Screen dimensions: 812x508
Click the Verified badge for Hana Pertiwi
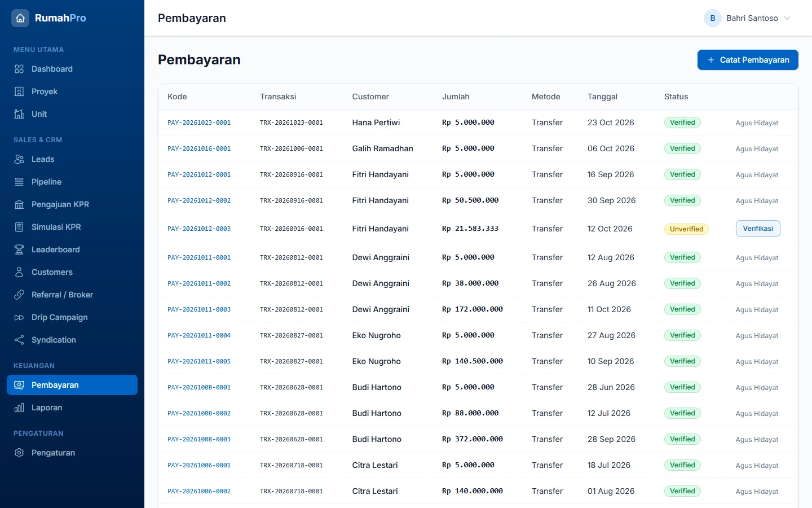tap(682, 122)
